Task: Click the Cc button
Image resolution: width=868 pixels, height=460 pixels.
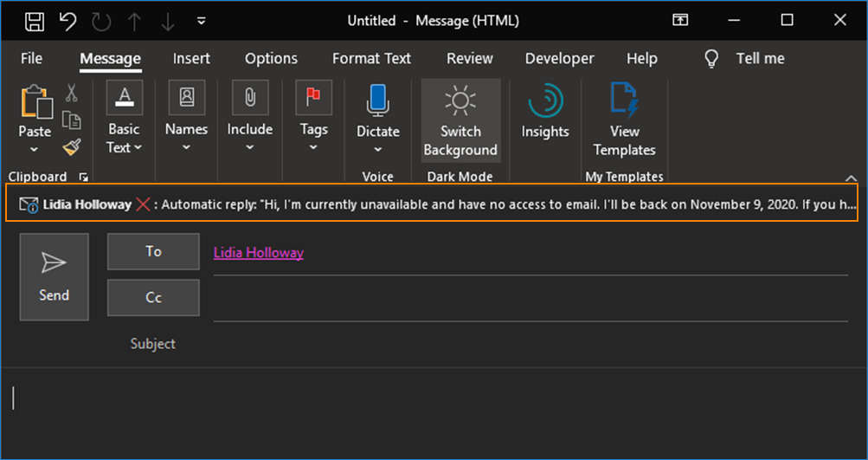Action: (x=153, y=297)
